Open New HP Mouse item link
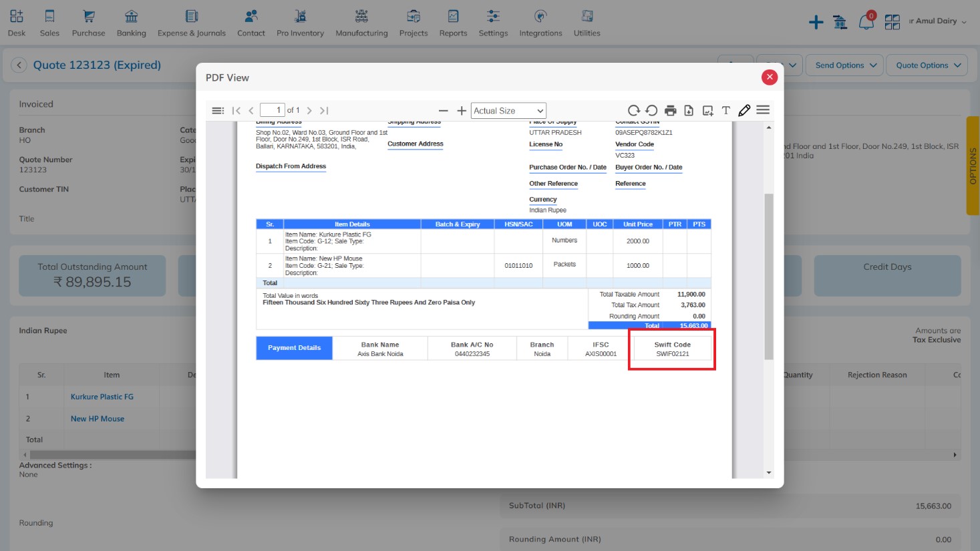Screen dimensions: 980x551 coord(98,419)
